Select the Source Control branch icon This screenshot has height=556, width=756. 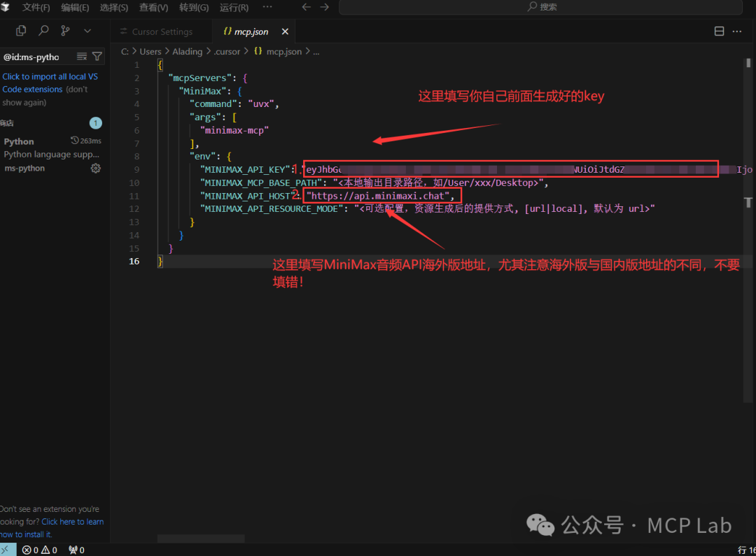click(66, 31)
